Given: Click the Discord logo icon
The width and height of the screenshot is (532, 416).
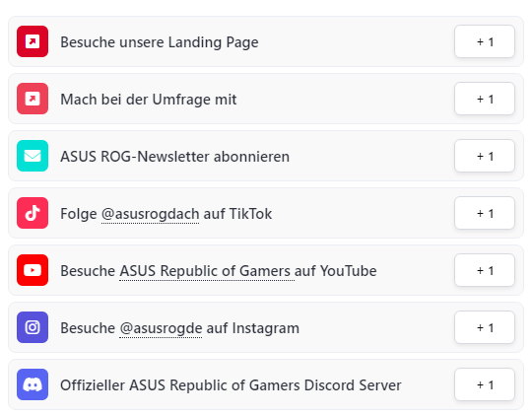Looking at the screenshot, I should point(33,384).
